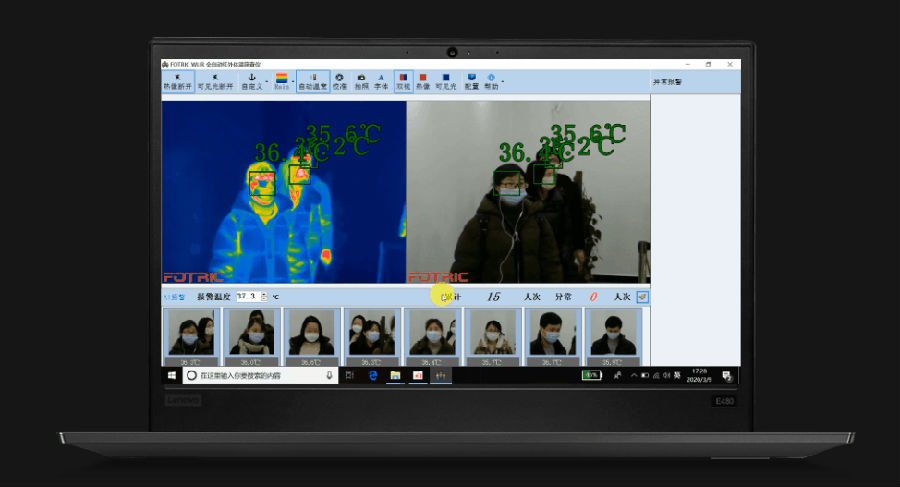Click the red abnormal count 0
This screenshot has width=900, height=487.
593,297
